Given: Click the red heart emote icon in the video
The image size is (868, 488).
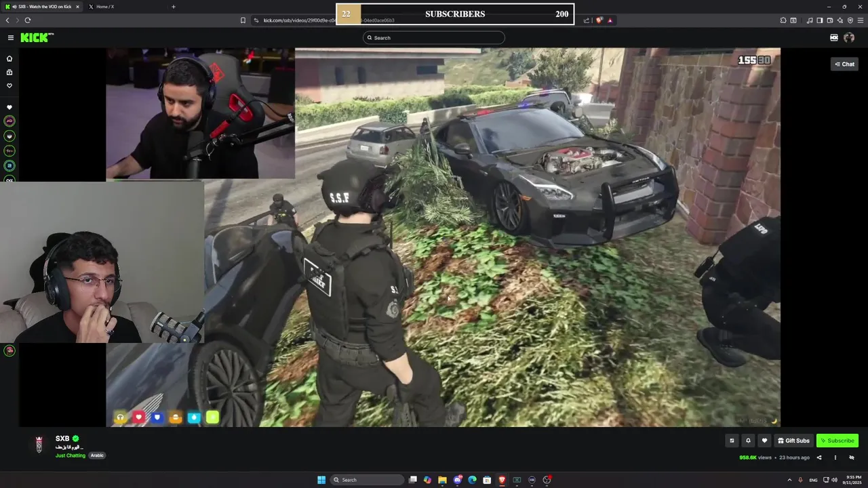Looking at the screenshot, I should pyautogui.click(x=139, y=418).
